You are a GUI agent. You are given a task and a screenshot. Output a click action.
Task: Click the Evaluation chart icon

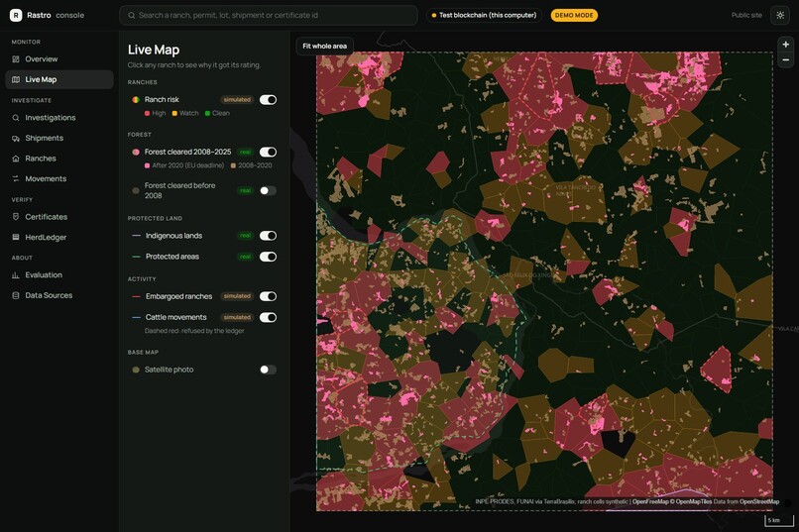(x=16, y=274)
